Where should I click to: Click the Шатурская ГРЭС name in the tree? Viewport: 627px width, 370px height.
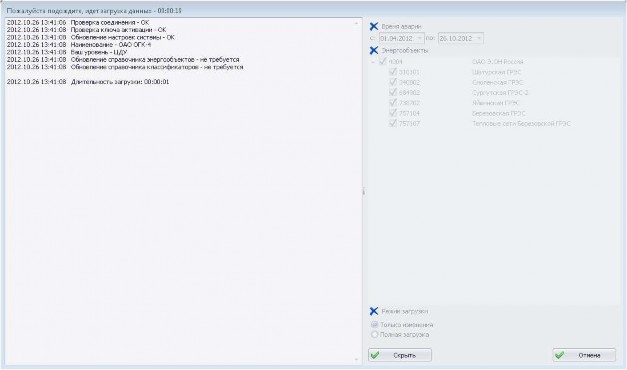tap(497, 72)
